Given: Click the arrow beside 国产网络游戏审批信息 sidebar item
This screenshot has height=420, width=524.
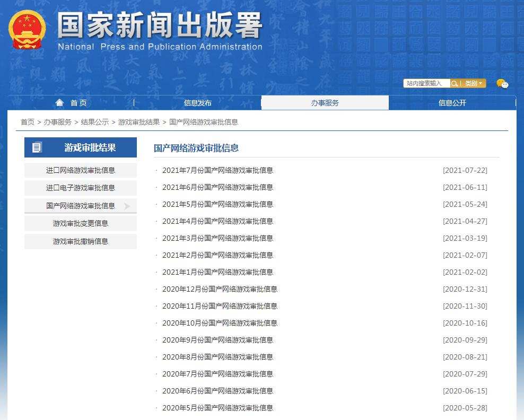Looking at the screenshot, I should point(127,206).
